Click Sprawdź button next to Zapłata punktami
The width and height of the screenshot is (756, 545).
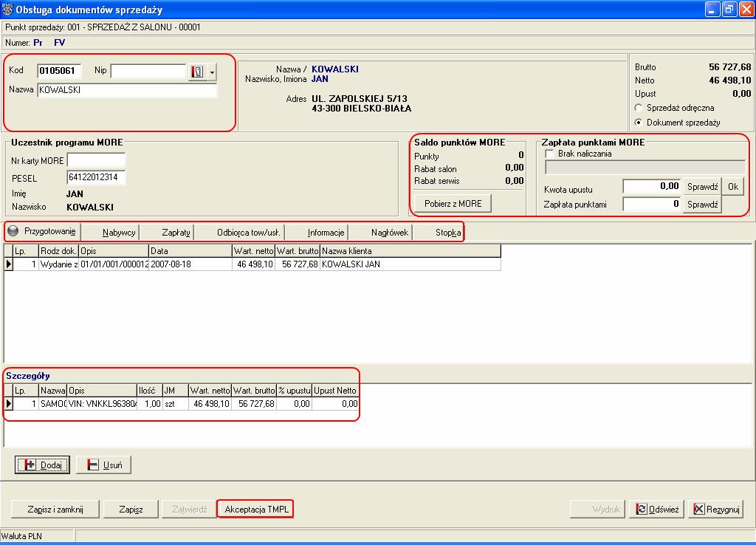702,205
